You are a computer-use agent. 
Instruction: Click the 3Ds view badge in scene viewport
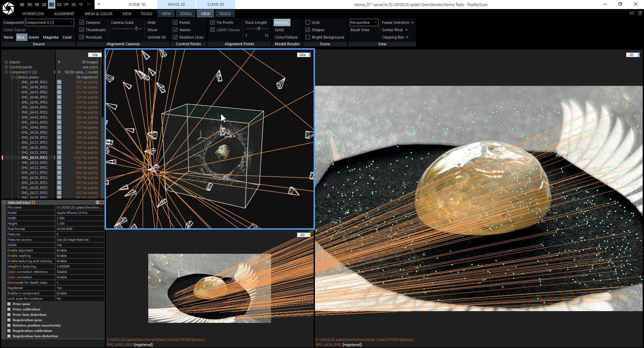tap(304, 55)
